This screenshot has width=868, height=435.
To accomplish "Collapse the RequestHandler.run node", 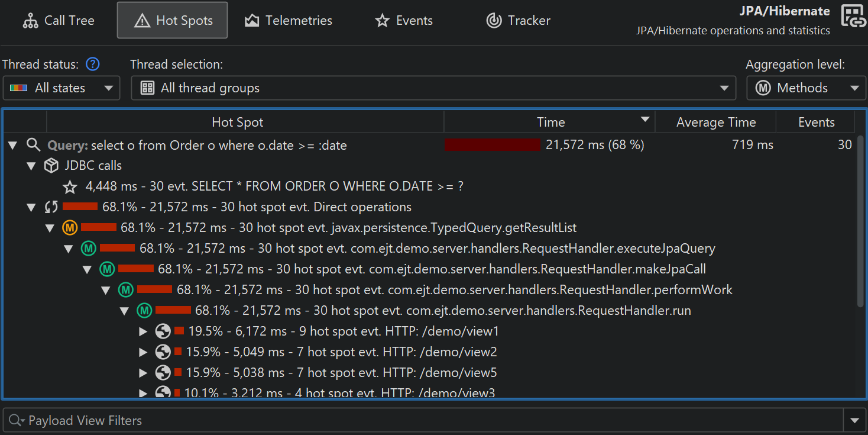I will click(x=124, y=311).
